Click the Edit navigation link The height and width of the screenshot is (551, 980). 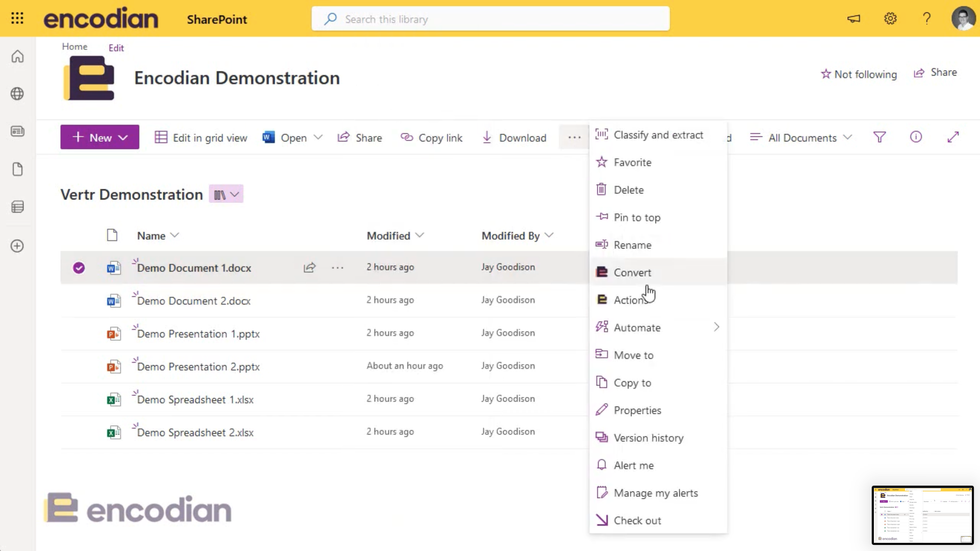tap(116, 48)
